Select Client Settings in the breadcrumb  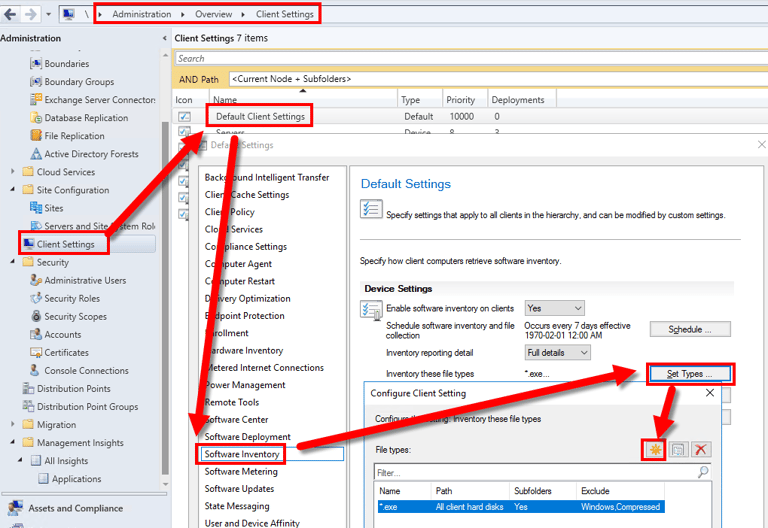coord(285,14)
